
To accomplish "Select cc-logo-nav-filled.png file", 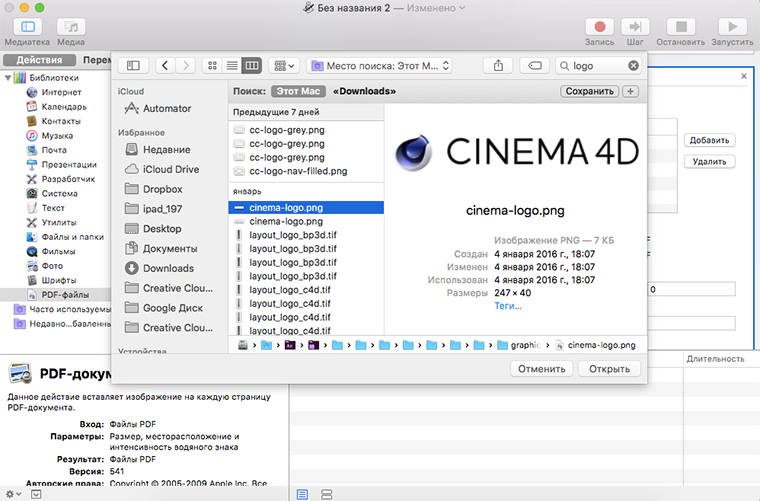I will 306,171.
